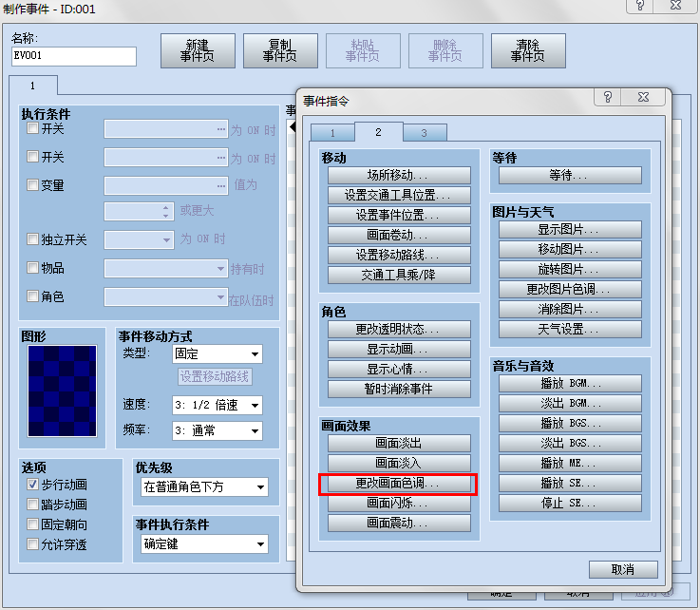
Task: Click the 清除事件页 button
Action: pyautogui.click(x=528, y=51)
